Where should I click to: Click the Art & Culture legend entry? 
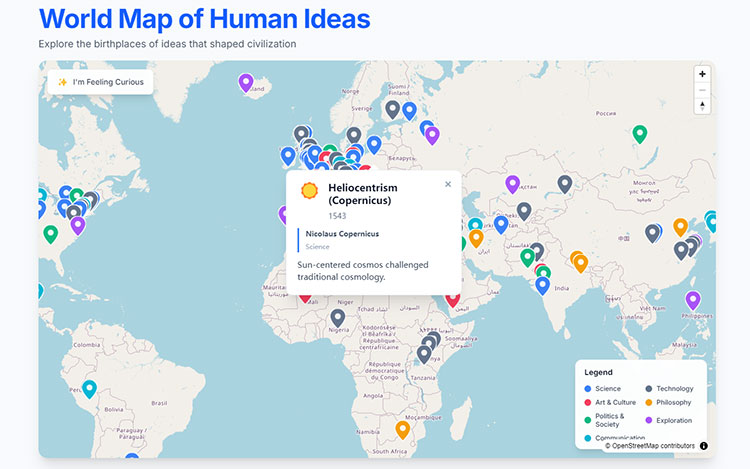610,403
